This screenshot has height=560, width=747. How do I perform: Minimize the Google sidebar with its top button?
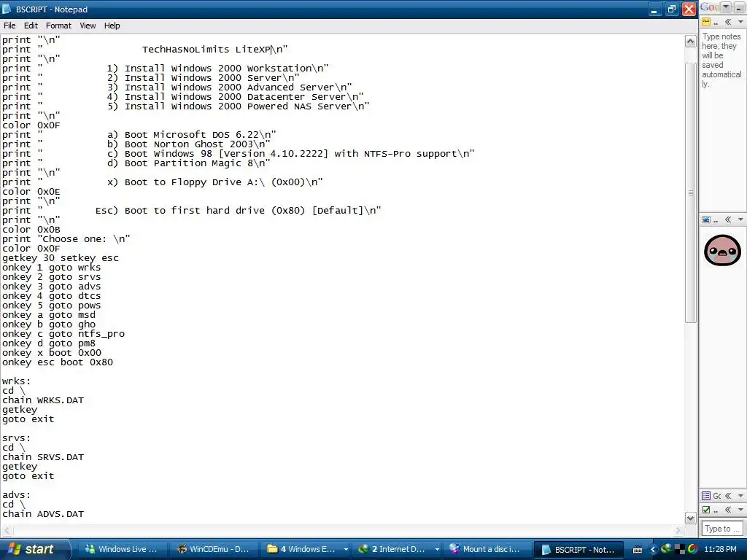coord(740,7)
